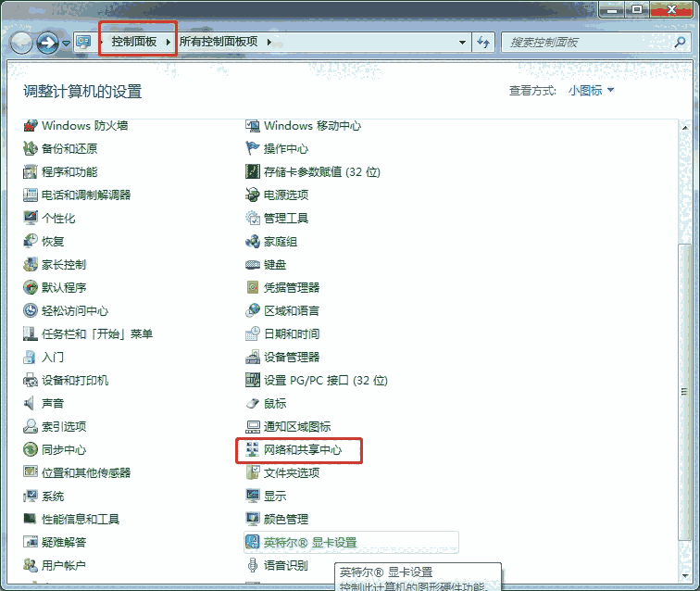Go forward with the Forward button
The image size is (700, 591).
pyautogui.click(x=47, y=44)
